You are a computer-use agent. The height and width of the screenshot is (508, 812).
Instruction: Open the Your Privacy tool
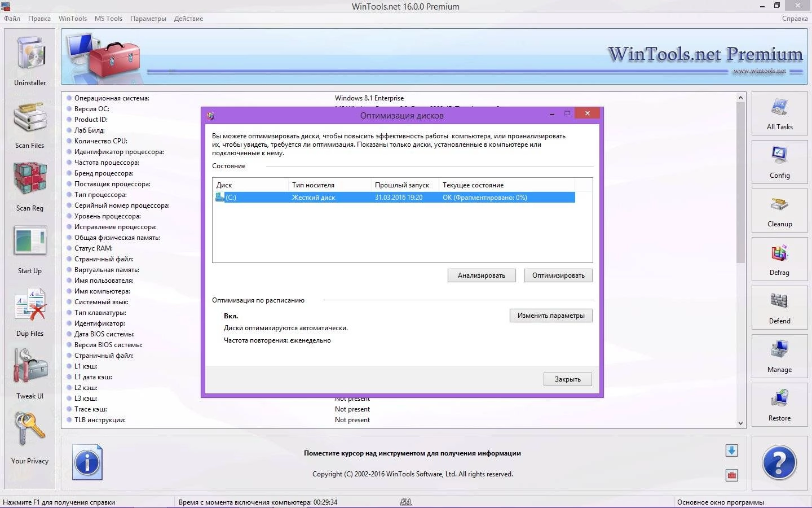(30, 438)
